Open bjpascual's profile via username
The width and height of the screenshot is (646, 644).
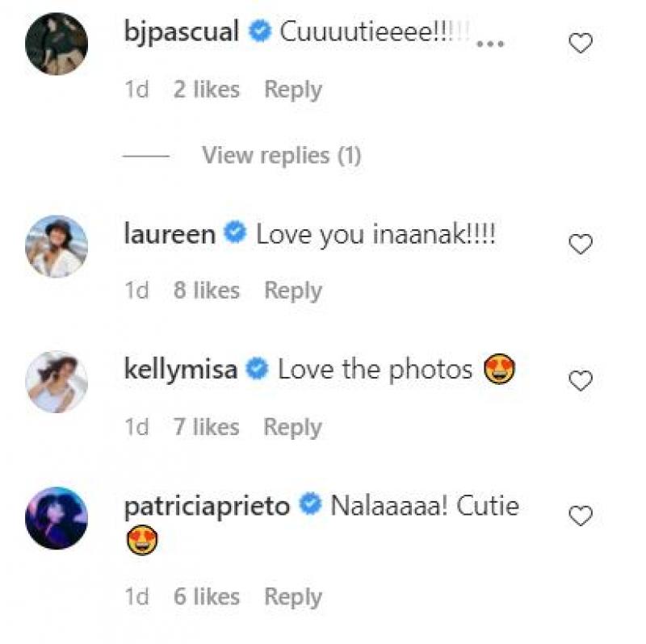point(184,29)
